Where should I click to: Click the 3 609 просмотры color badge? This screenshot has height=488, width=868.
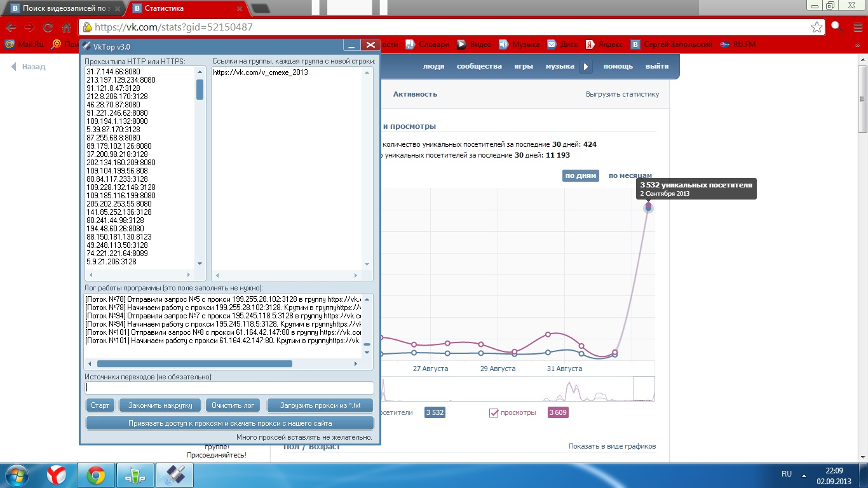(x=558, y=413)
